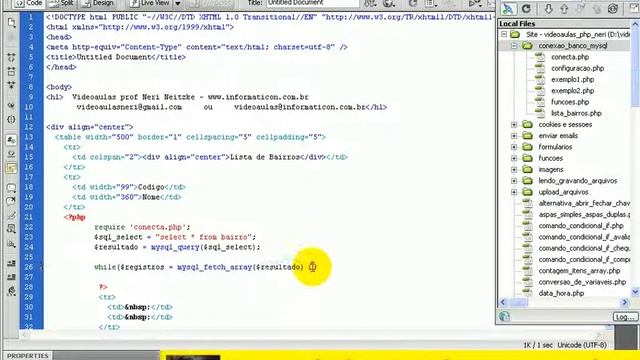The width and height of the screenshot is (640, 360).
Task: Open the View options icon in document toolbar
Action: pyautogui.click(x=430, y=3)
